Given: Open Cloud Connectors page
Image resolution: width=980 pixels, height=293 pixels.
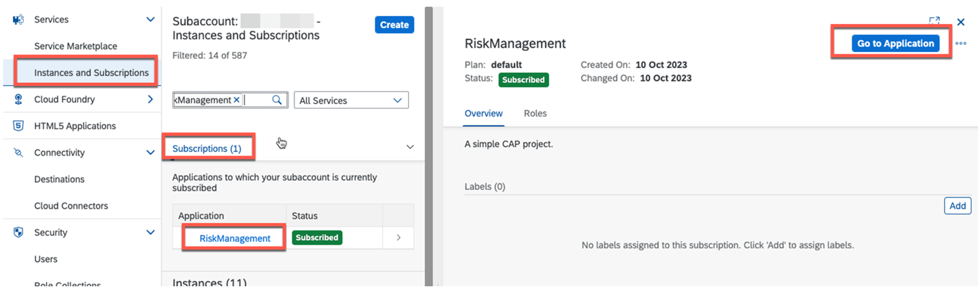Looking at the screenshot, I should tap(71, 206).
